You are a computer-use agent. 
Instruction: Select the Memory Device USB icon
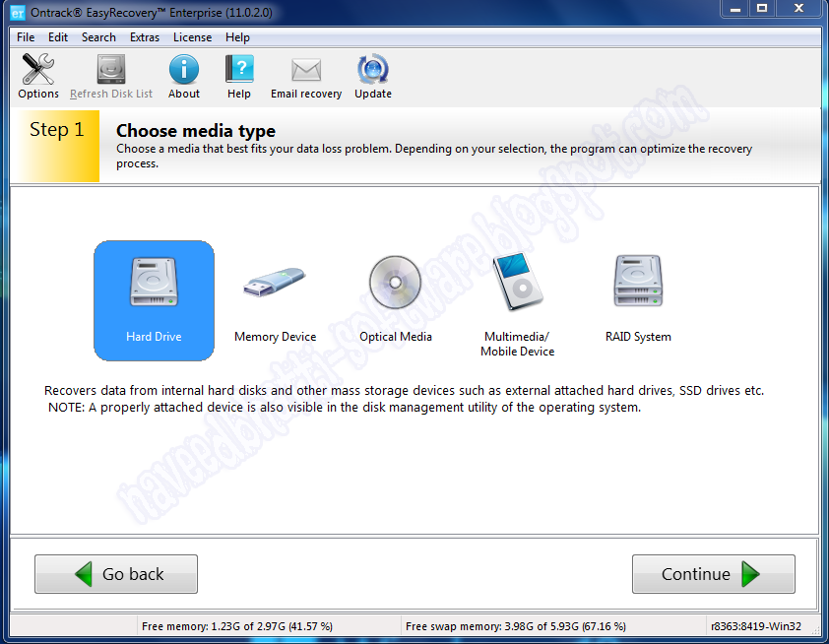275,283
